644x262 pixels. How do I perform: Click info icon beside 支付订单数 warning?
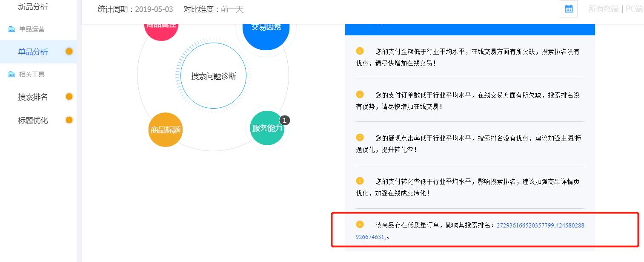[360, 95]
